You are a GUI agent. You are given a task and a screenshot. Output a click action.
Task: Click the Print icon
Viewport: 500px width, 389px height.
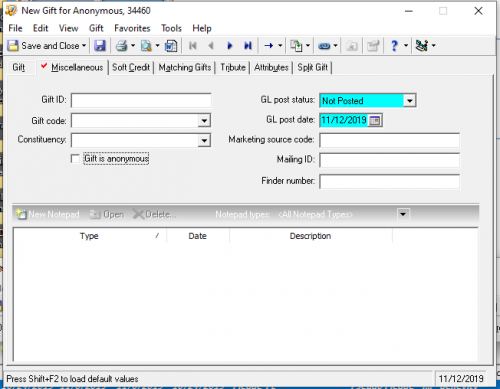[x=122, y=46]
